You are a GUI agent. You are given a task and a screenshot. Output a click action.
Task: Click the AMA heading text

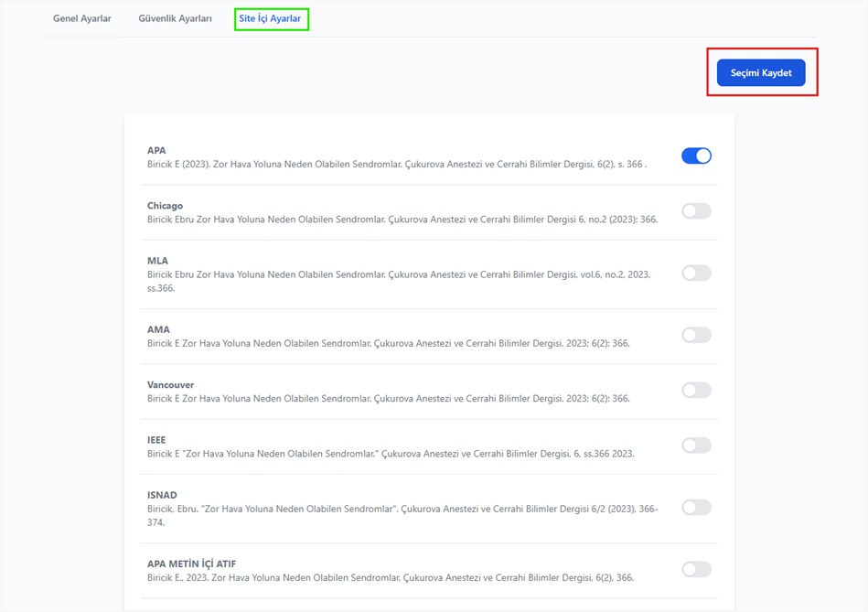[158, 329]
